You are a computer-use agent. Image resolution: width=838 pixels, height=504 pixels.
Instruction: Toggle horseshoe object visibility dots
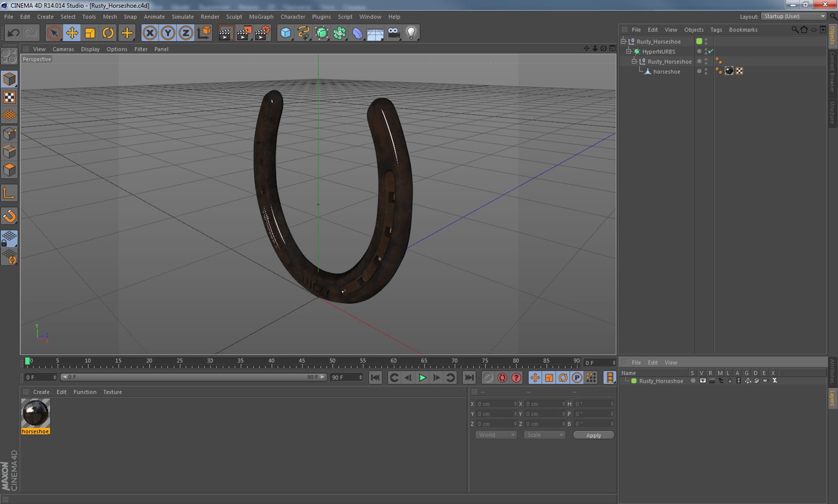click(x=706, y=71)
